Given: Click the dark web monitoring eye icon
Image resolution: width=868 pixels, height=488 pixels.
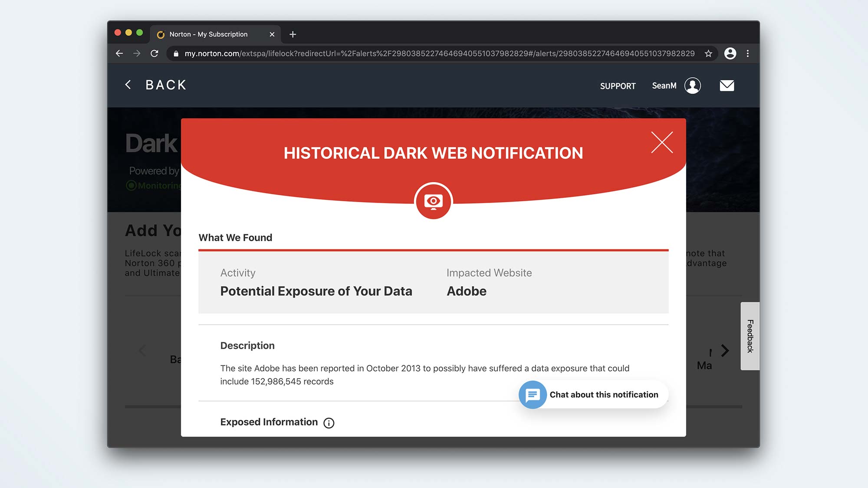Looking at the screenshot, I should click(x=434, y=200).
